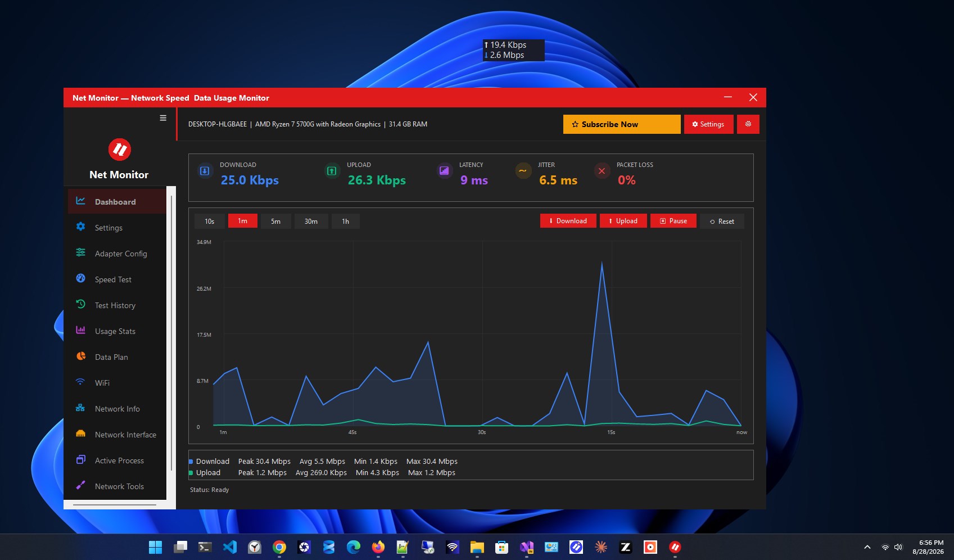Pause the live chart
This screenshot has height=560, width=954.
(673, 221)
